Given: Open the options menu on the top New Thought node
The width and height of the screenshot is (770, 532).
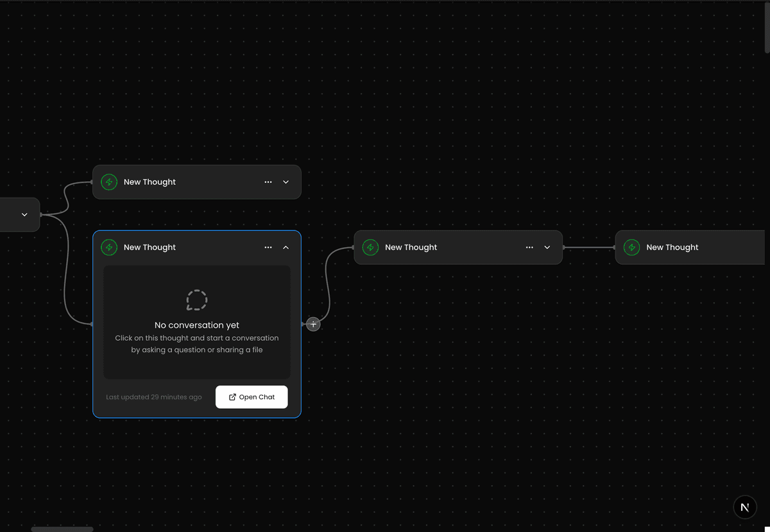Looking at the screenshot, I should click(268, 182).
